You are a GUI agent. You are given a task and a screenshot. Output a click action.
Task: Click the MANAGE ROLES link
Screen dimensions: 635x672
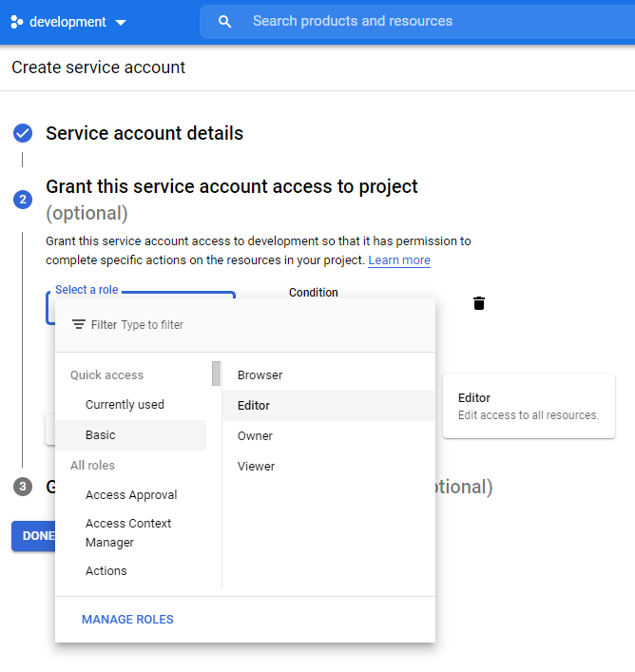127,620
